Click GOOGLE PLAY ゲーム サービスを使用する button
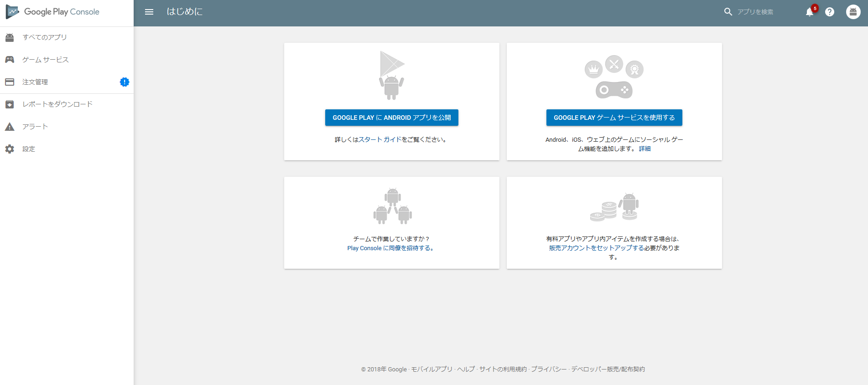The width and height of the screenshot is (868, 385). (614, 118)
